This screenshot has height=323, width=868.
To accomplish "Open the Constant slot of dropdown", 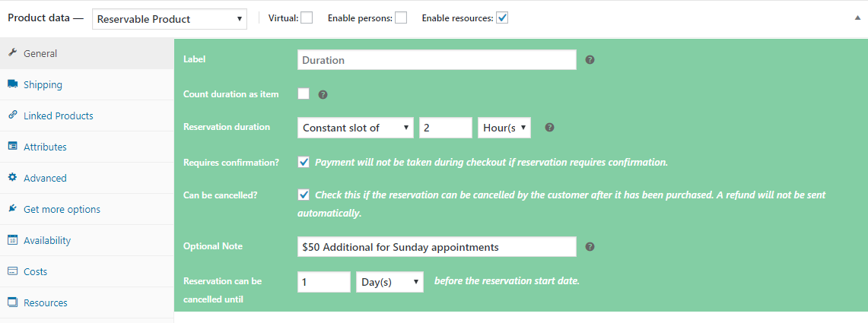I will pyautogui.click(x=355, y=128).
